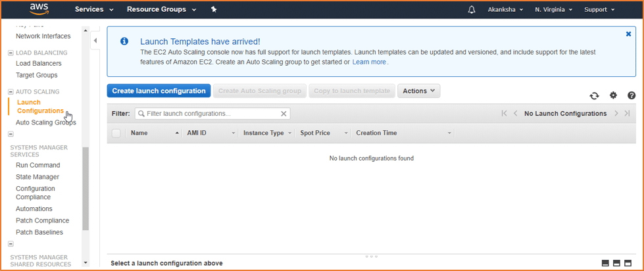Open the AMI ID column dropdown arrow
The height and width of the screenshot is (271, 644).
pyautogui.click(x=234, y=134)
